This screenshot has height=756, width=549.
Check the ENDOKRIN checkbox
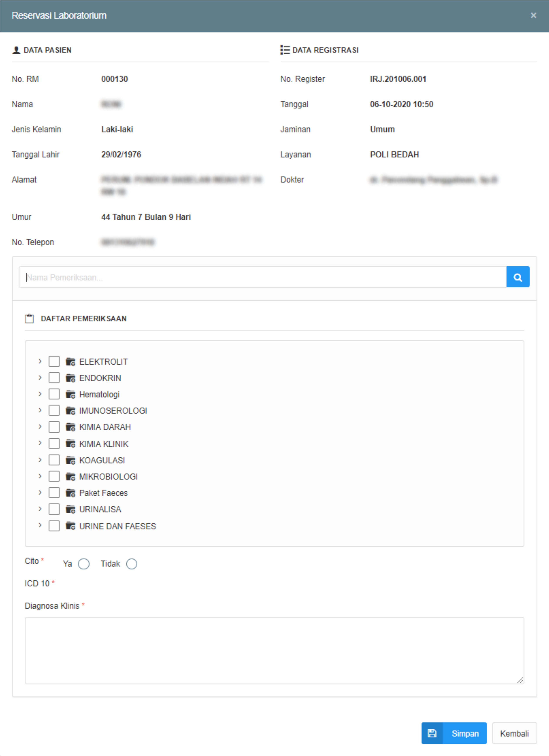(x=54, y=378)
